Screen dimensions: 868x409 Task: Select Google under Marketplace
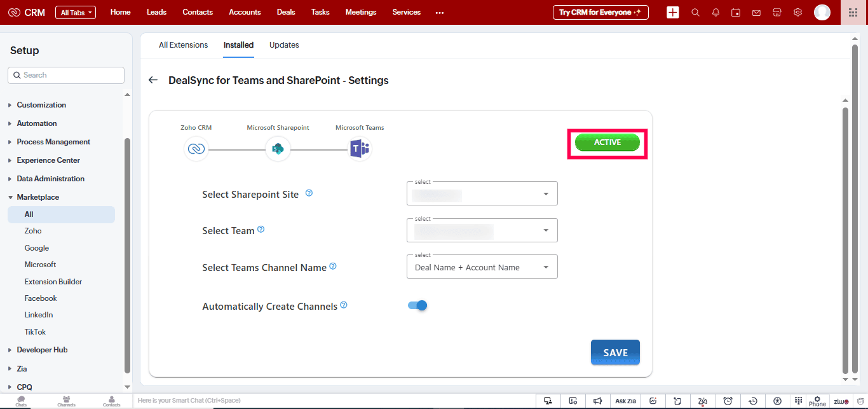(x=37, y=248)
